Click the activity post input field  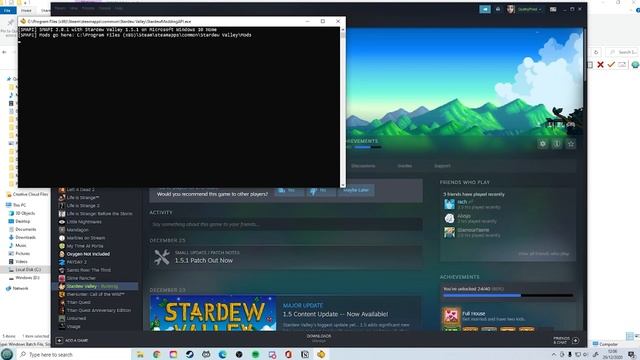(x=286, y=224)
